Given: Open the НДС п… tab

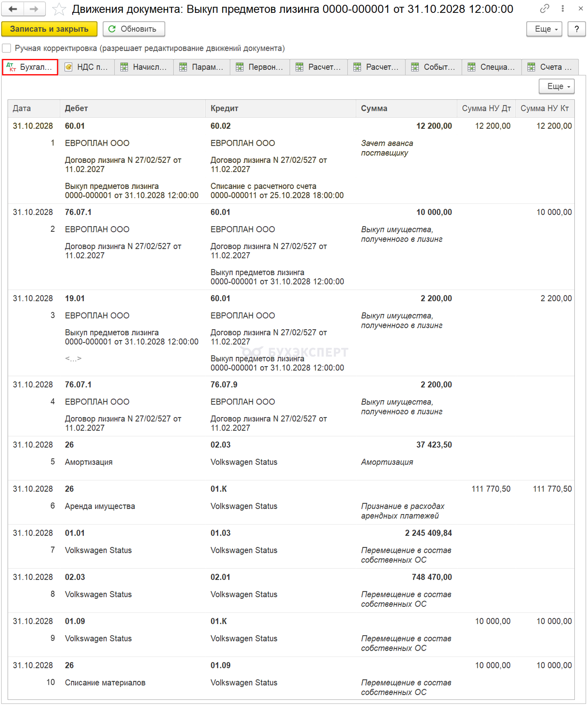Looking at the screenshot, I should point(87,67).
